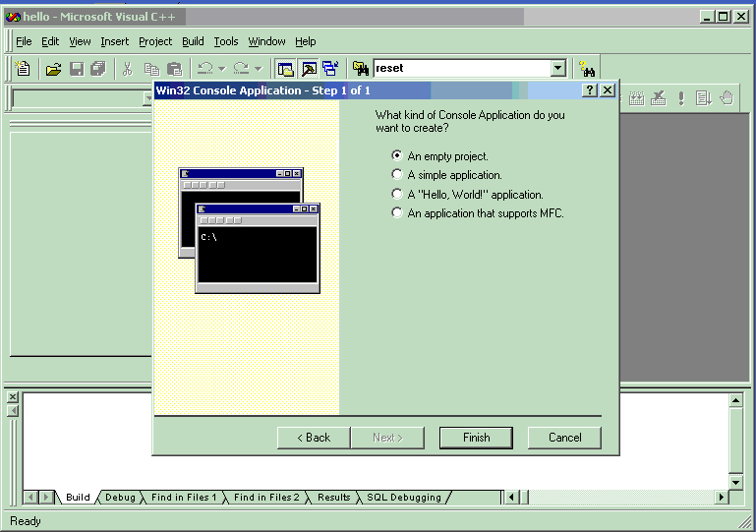
Task: Click the Redo arrow icon
Action: (241, 69)
